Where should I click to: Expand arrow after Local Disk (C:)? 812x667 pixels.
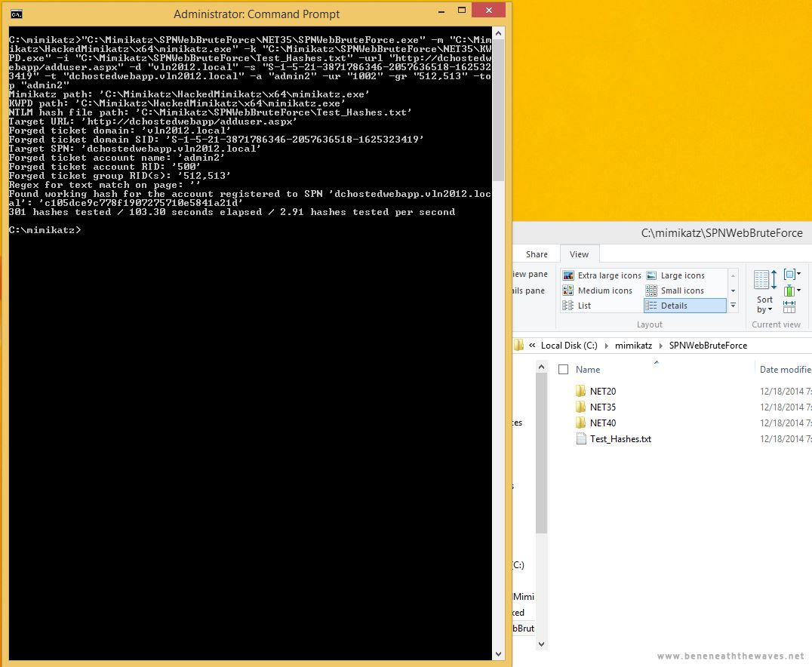click(607, 346)
